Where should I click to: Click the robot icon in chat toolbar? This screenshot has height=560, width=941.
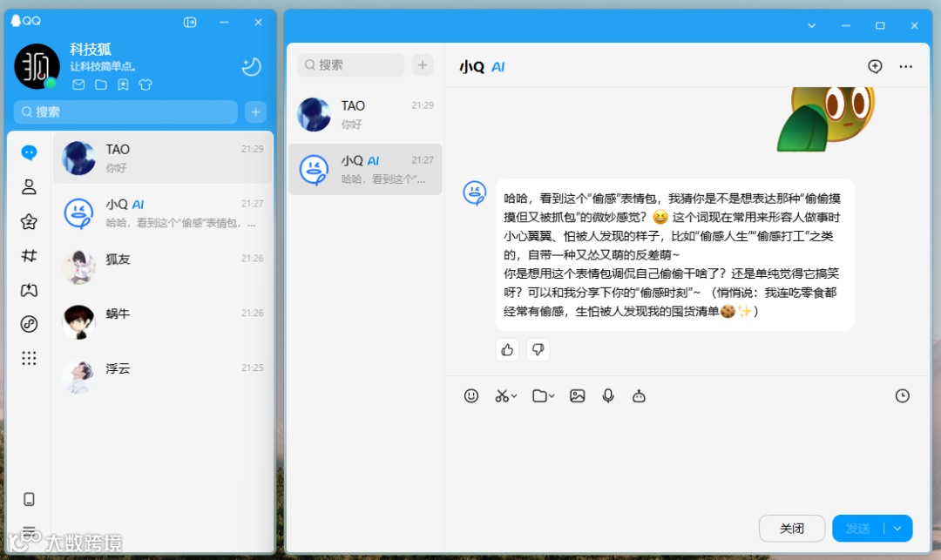tap(639, 395)
